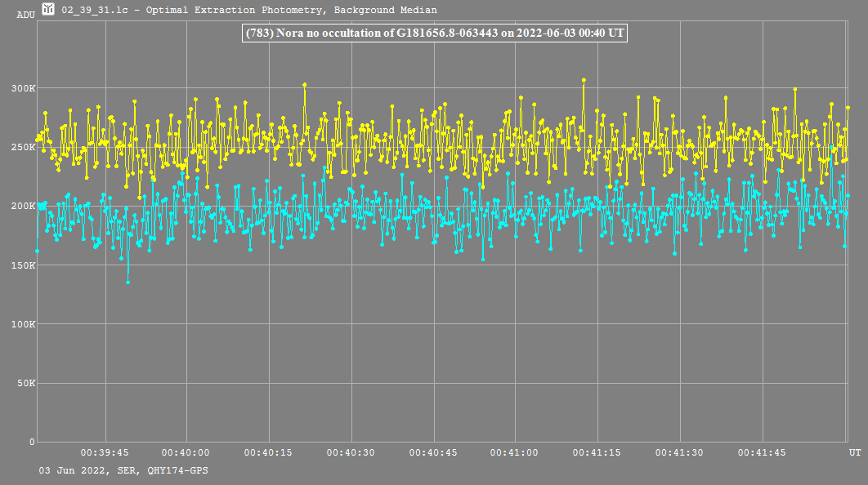Click the 00:39:45 time axis label

105,452
